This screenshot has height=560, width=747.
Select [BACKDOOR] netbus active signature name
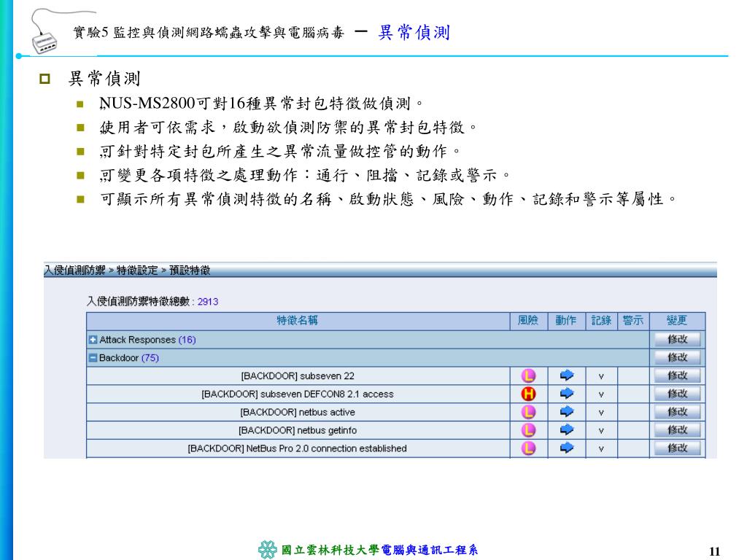[298, 413]
